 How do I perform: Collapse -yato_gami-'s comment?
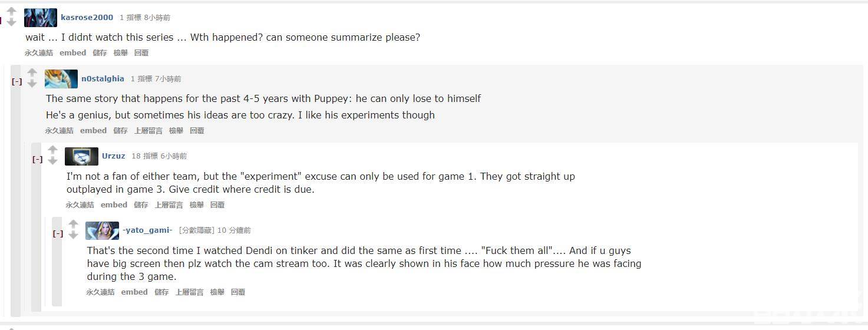coord(58,233)
